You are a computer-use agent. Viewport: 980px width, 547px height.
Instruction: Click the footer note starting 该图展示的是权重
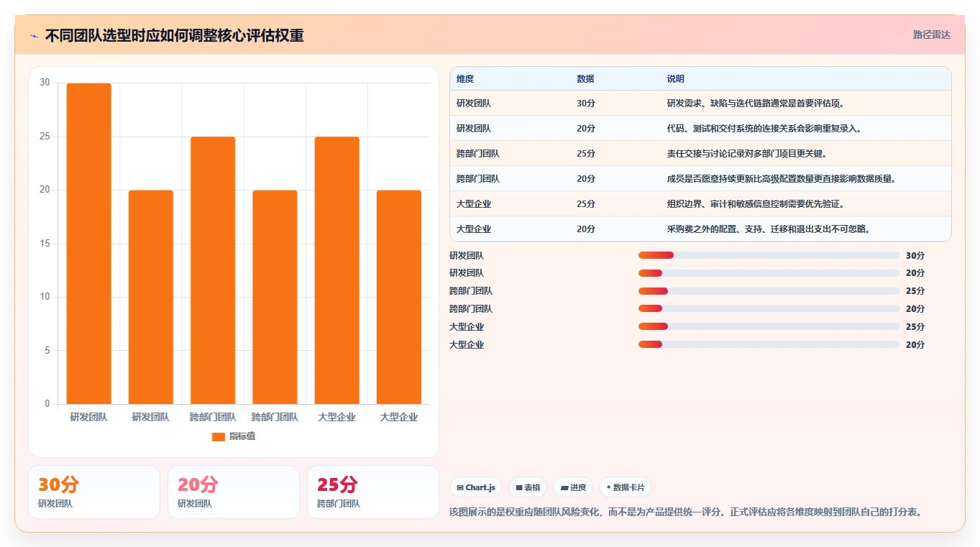click(685, 512)
